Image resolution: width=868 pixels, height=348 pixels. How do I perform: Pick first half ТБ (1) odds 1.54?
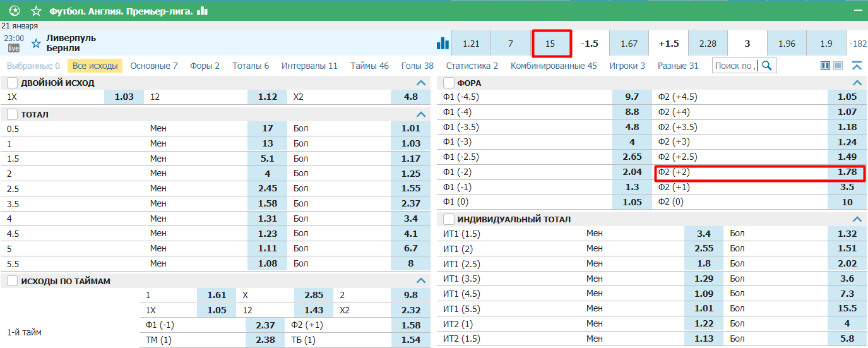point(411,340)
